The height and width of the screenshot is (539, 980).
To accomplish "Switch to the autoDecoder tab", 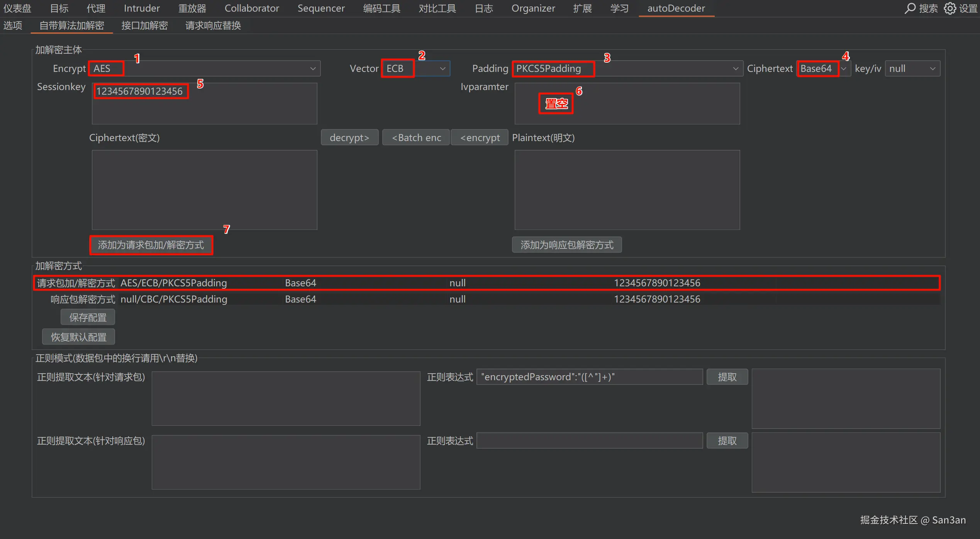I will [x=676, y=8].
